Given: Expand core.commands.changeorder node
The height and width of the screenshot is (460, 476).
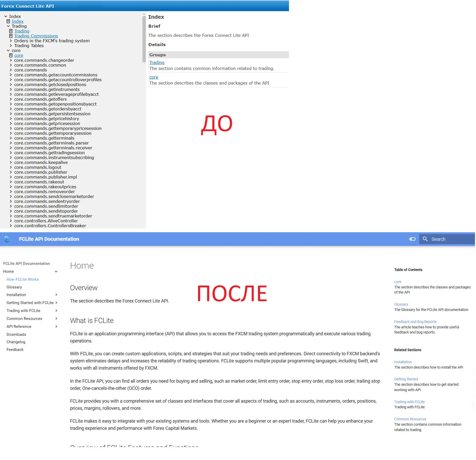Looking at the screenshot, I should [x=11, y=60].
